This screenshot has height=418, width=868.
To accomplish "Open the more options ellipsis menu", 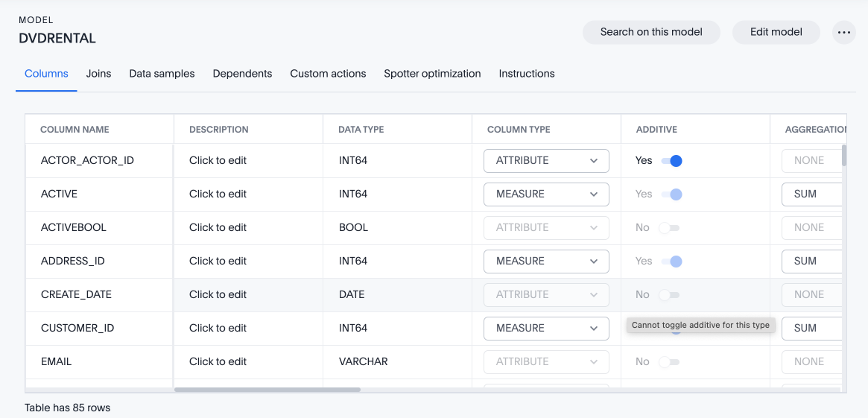I will [x=843, y=32].
